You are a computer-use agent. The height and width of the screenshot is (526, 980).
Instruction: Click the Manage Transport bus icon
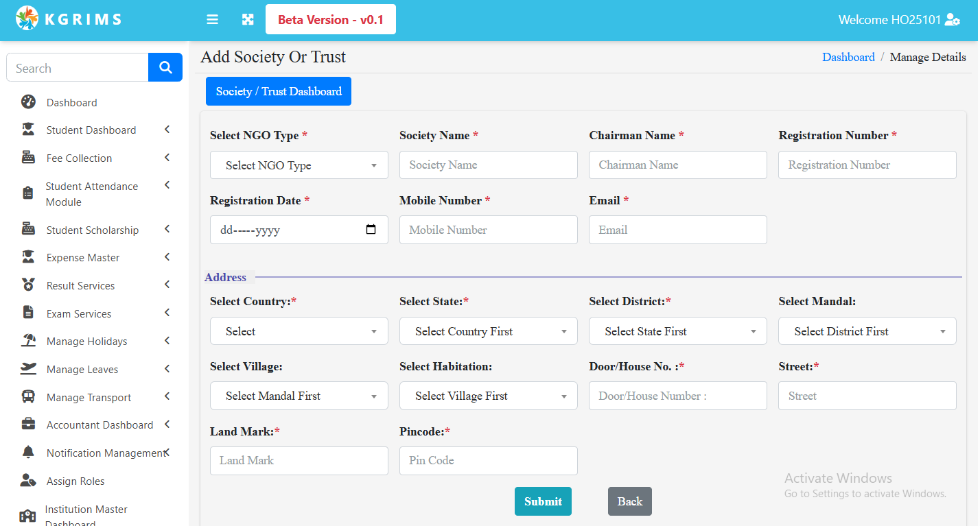[x=28, y=397]
